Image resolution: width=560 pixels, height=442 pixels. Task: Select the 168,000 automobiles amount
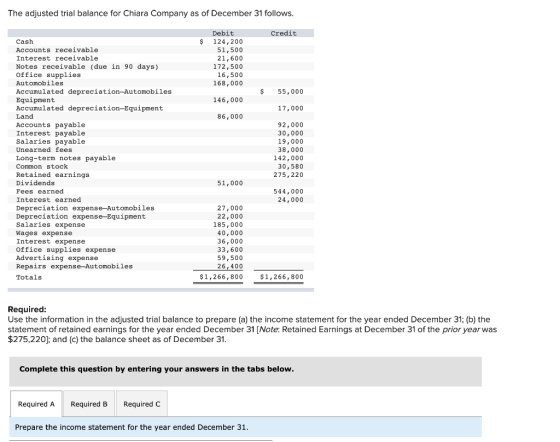228,83
